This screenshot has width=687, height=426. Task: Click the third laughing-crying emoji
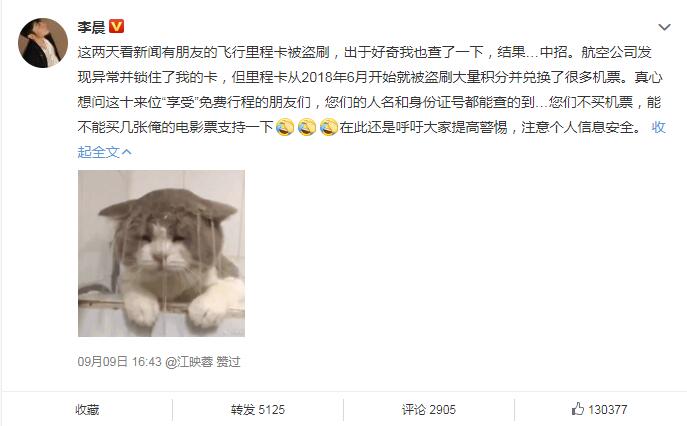tap(329, 127)
